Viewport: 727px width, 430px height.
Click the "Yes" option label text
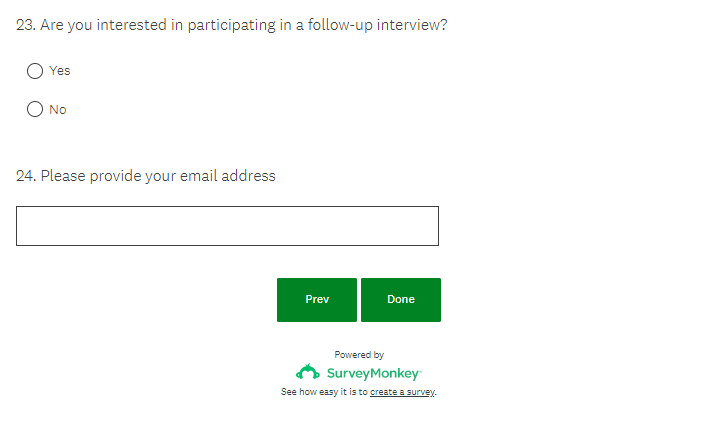click(60, 71)
